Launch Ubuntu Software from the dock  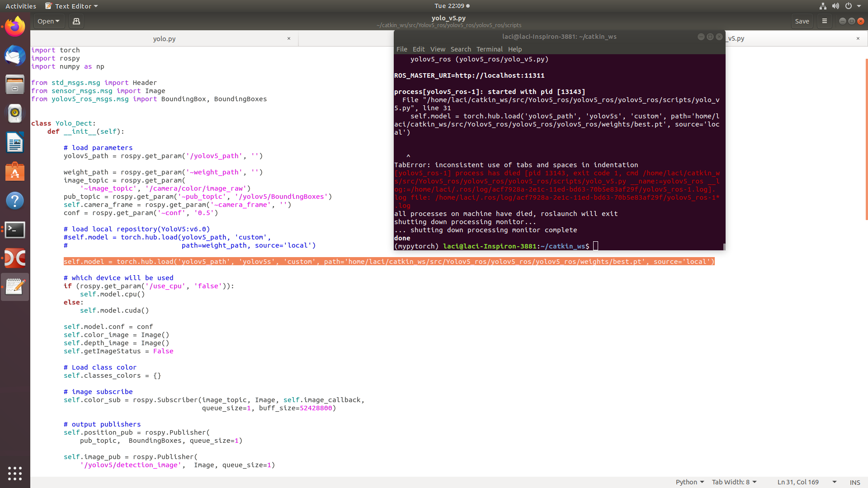coord(15,172)
